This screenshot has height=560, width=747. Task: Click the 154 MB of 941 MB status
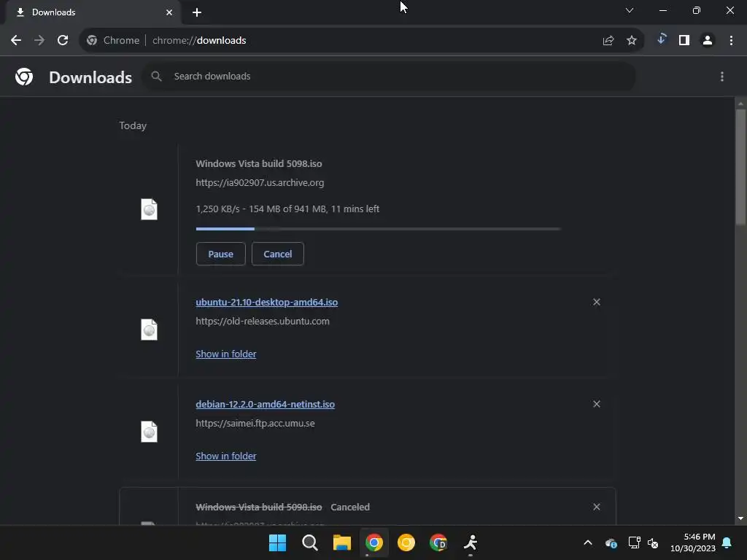[287, 209]
